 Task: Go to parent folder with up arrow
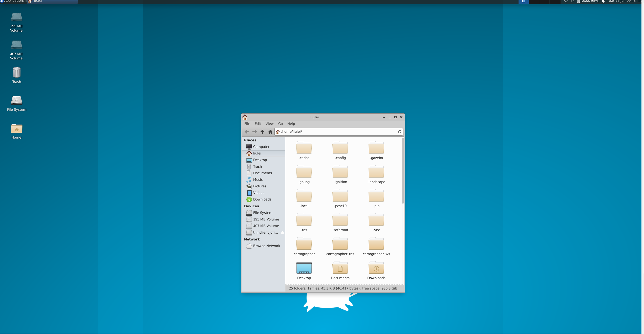[262, 132]
